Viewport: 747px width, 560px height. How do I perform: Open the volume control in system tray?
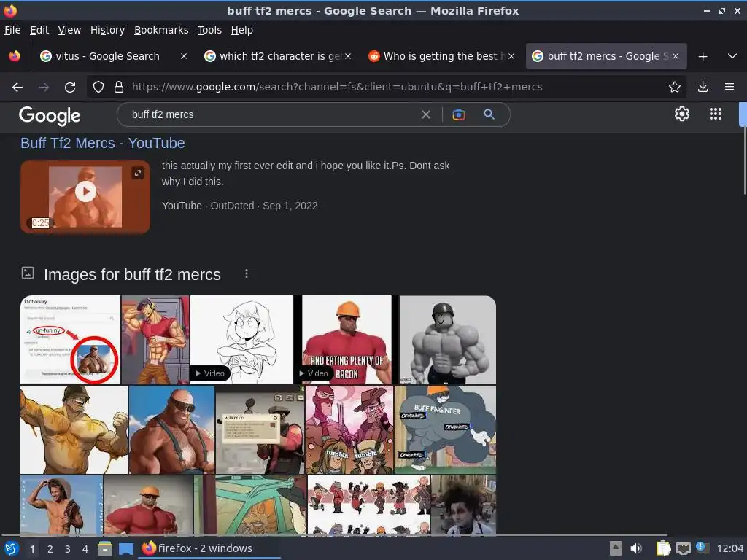point(636,548)
